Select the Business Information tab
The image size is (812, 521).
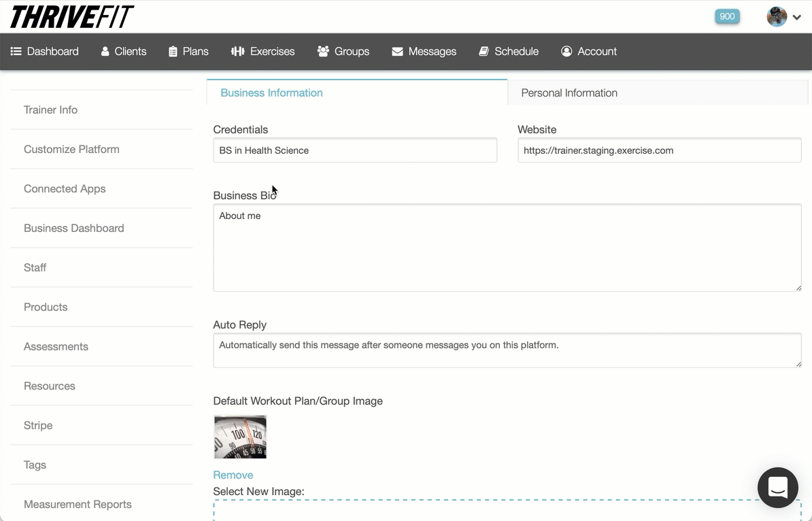click(271, 93)
